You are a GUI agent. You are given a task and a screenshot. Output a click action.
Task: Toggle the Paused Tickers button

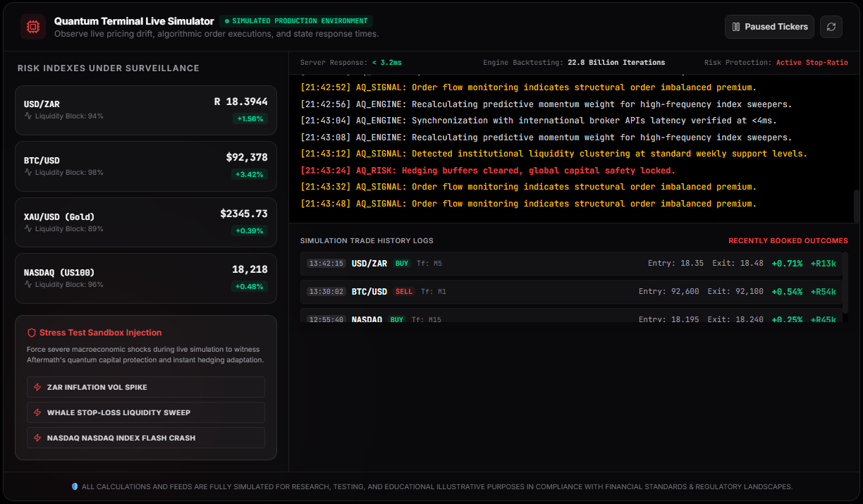pos(769,27)
